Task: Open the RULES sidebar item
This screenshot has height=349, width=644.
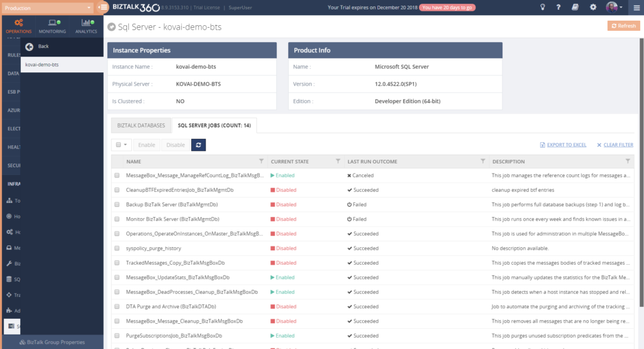Action: tap(14, 55)
